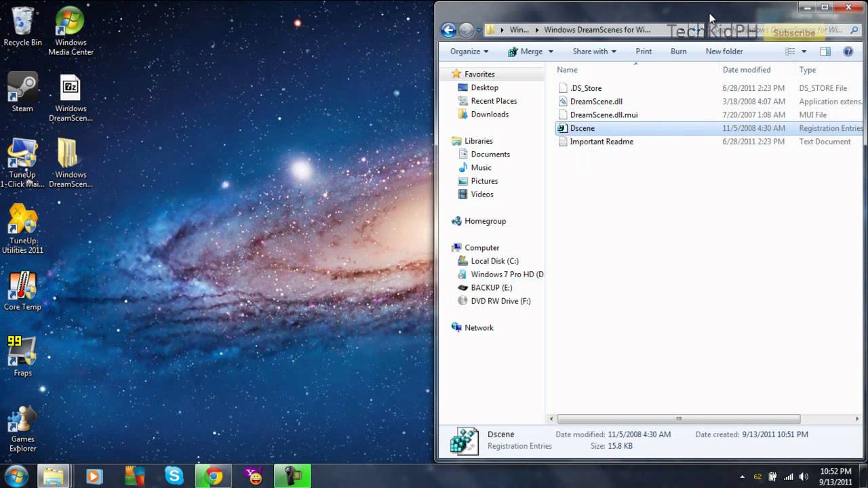
Task: Open the Videos library
Action: click(482, 195)
